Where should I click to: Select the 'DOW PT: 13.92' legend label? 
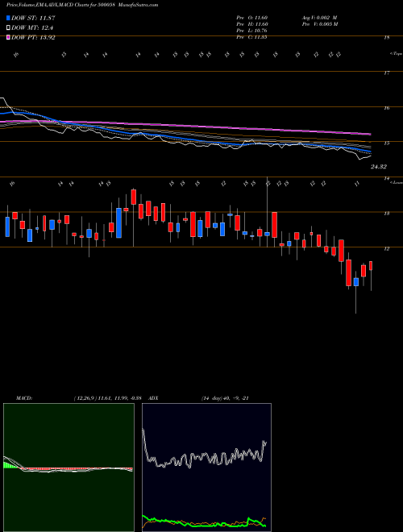(33, 37)
